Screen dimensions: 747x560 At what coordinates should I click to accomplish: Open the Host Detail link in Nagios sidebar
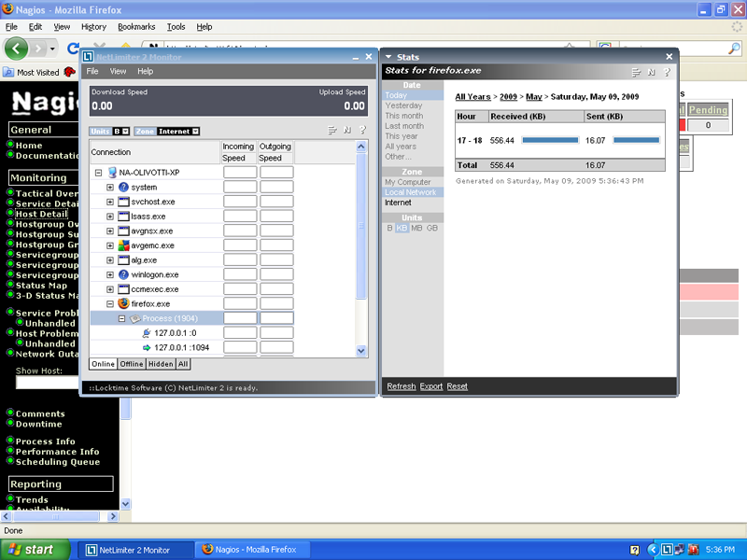coord(42,214)
